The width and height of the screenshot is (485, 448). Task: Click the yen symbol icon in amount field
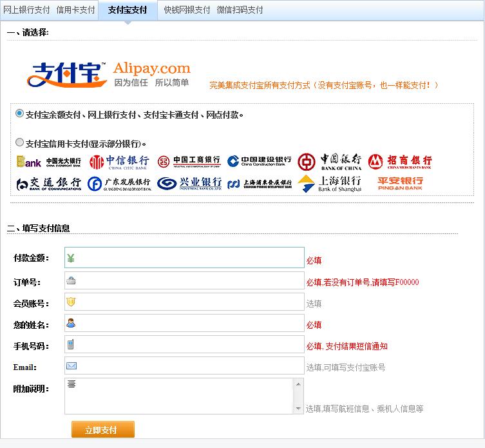click(71, 258)
